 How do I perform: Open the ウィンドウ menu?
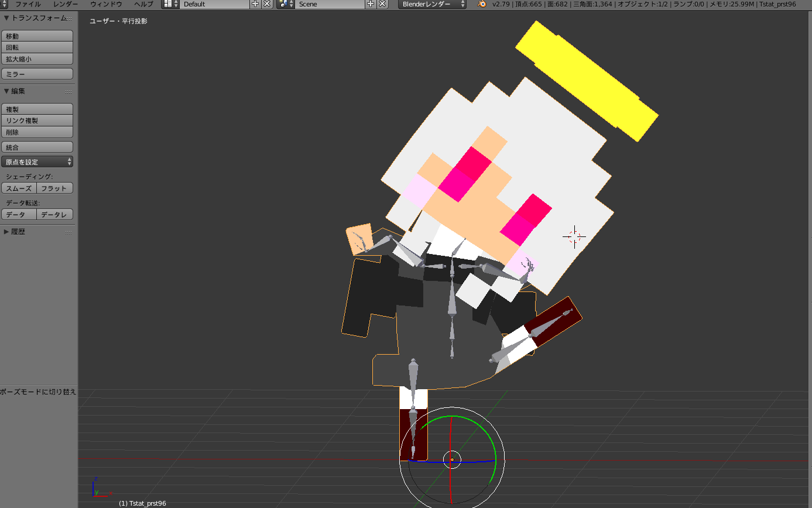pos(105,4)
